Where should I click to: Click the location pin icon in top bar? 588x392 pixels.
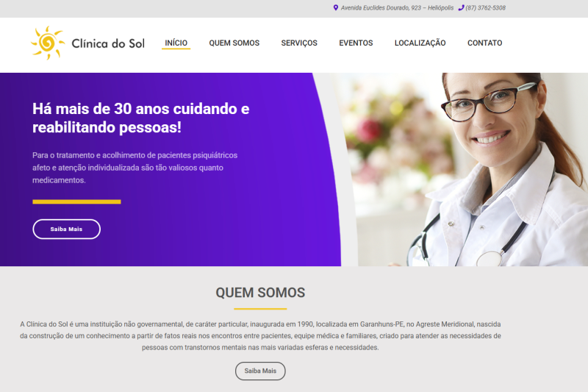[336, 7]
